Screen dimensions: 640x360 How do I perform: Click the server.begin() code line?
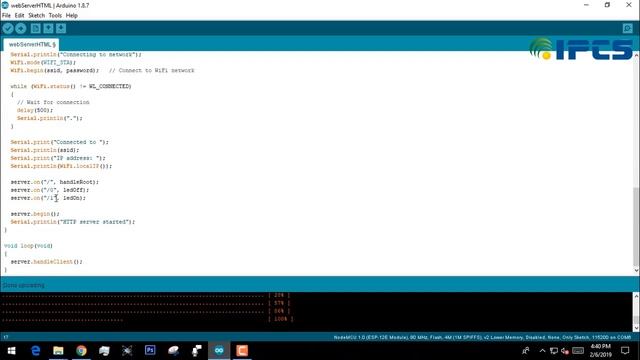click(35, 213)
